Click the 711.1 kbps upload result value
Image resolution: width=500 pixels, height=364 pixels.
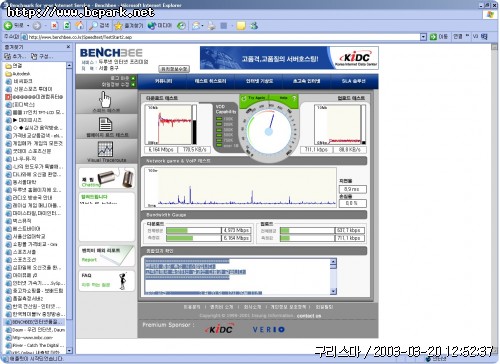(x=317, y=150)
